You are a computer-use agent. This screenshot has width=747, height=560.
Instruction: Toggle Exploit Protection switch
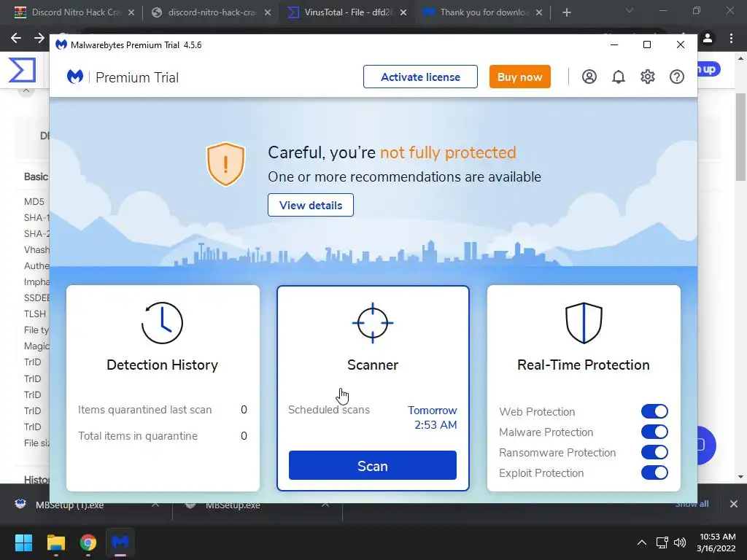(654, 472)
